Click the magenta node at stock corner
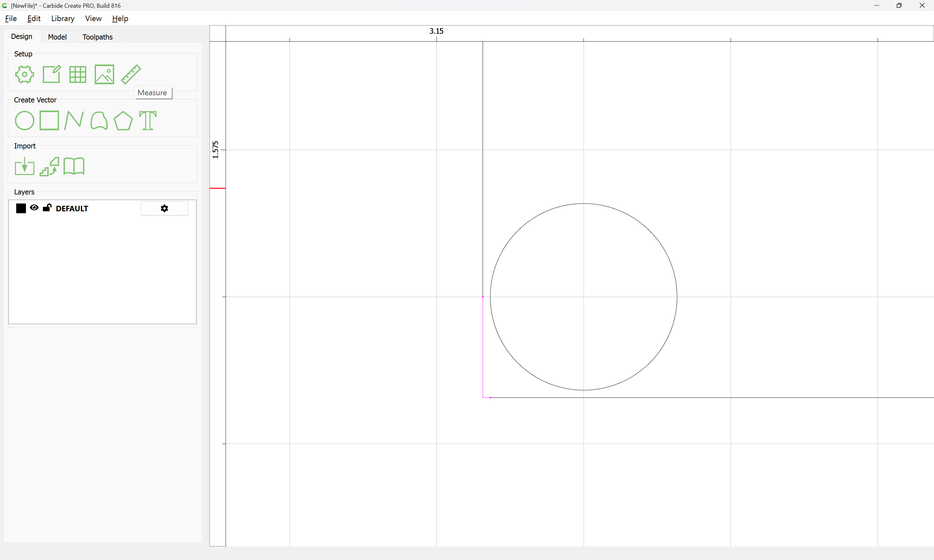 490,397
